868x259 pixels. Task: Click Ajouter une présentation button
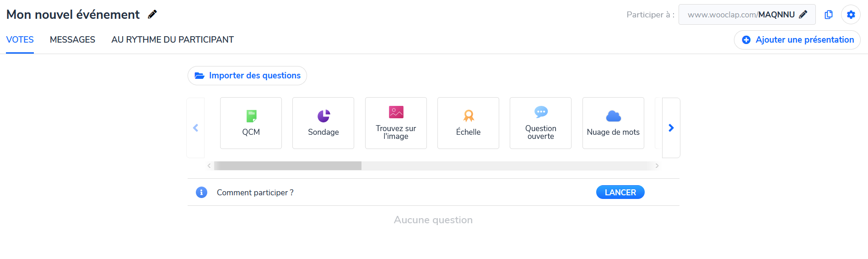797,40
